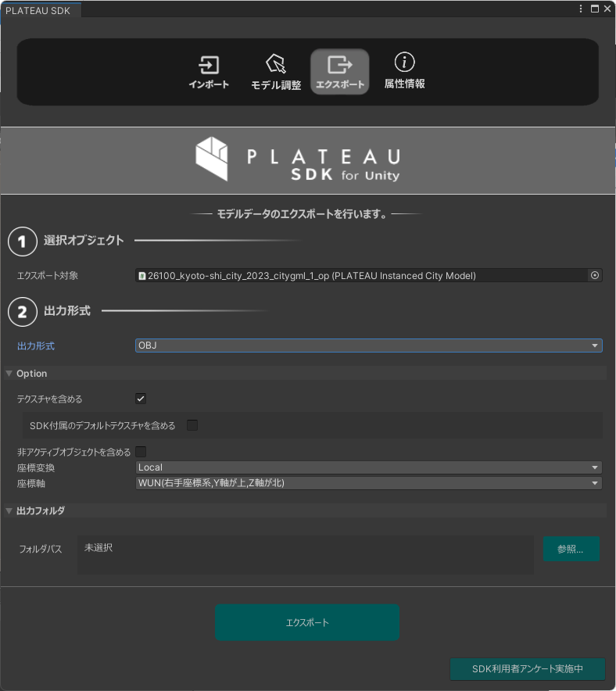
Task: Collapse the 出力フォルダ section
Action: click(x=9, y=510)
